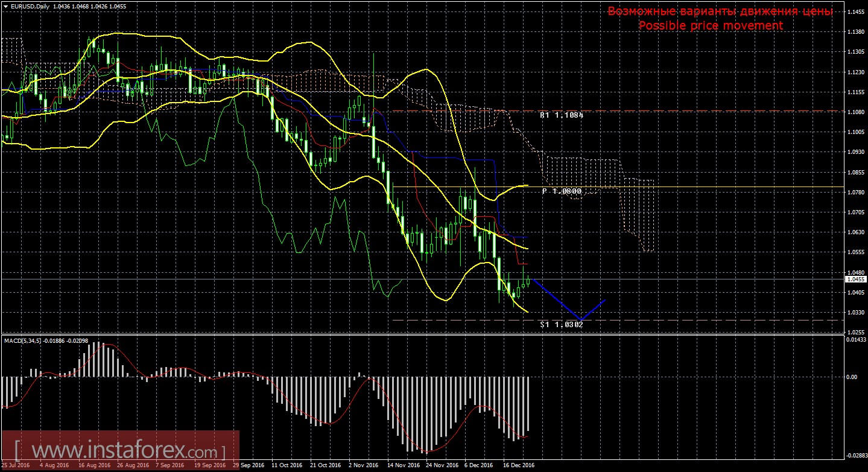Click the 11 Oct 2016 date label
Image resolution: width=868 pixels, height=472 pixels.
tap(287, 465)
